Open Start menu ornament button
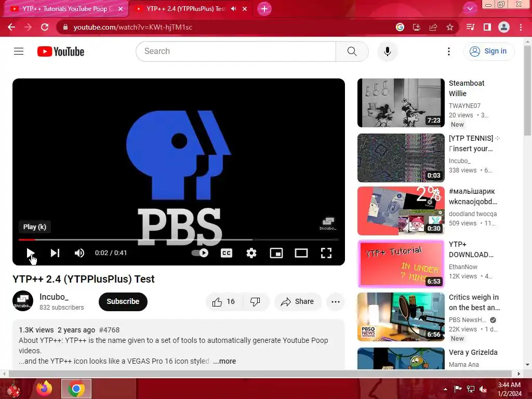532x399 pixels. pos(14,389)
